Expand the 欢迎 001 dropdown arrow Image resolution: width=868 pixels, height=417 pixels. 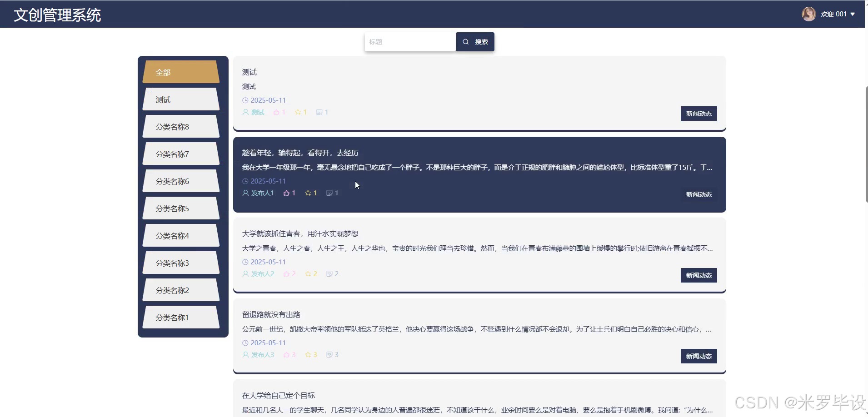point(853,14)
